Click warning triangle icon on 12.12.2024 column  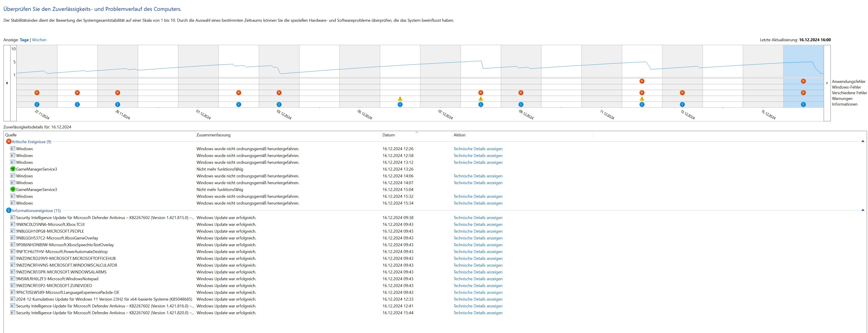click(x=642, y=99)
